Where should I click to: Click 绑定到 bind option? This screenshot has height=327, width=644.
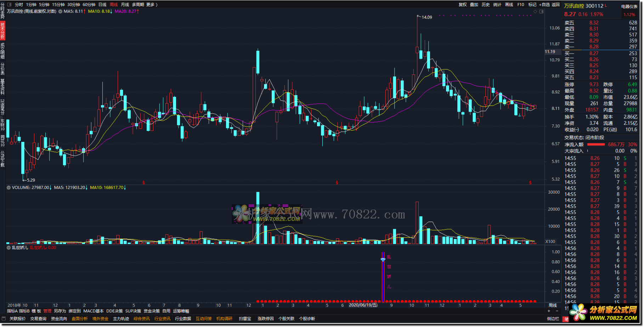(x=75, y=311)
